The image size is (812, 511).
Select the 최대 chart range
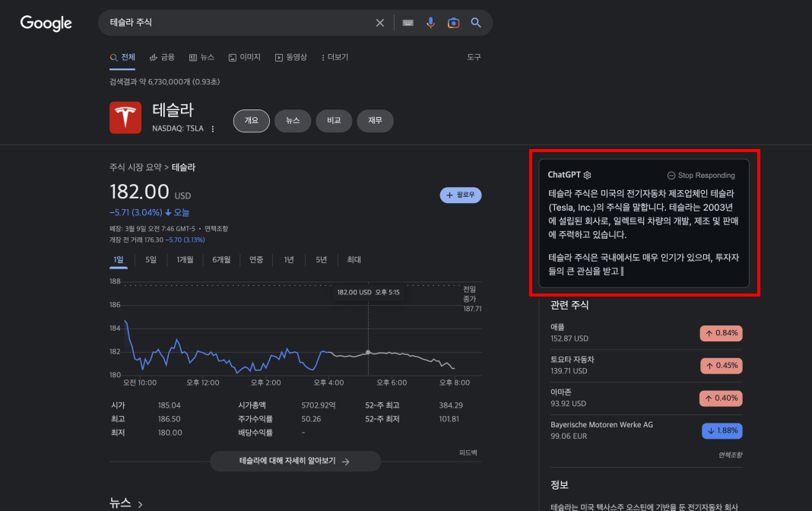354,260
